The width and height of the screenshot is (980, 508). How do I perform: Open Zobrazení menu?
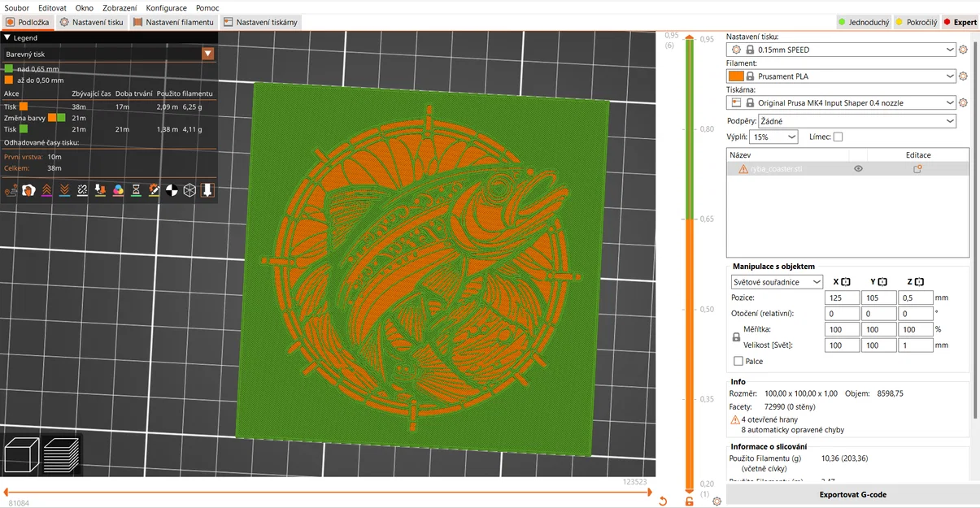[x=120, y=7]
